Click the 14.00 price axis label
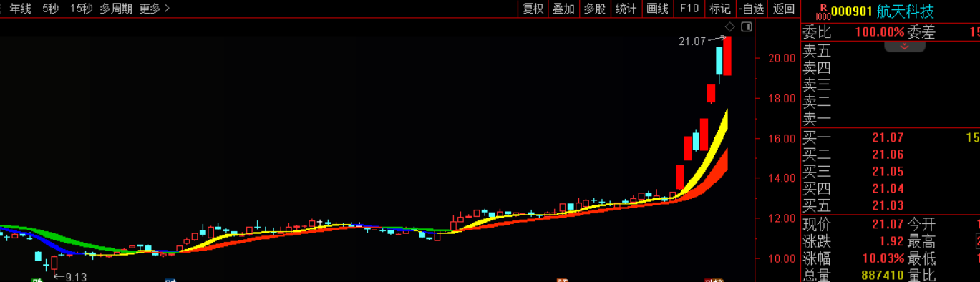The width and height of the screenshot is (980, 282). (781, 178)
